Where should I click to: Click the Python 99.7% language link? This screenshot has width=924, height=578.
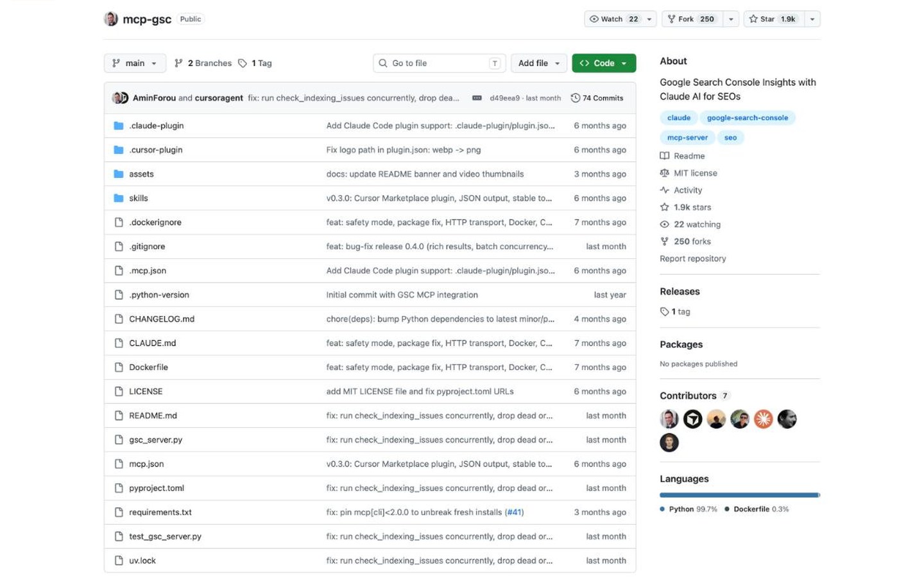pyautogui.click(x=689, y=509)
